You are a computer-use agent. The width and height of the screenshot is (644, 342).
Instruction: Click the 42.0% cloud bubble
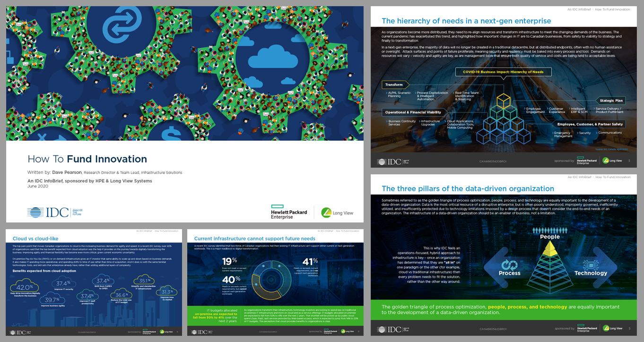click(x=25, y=287)
